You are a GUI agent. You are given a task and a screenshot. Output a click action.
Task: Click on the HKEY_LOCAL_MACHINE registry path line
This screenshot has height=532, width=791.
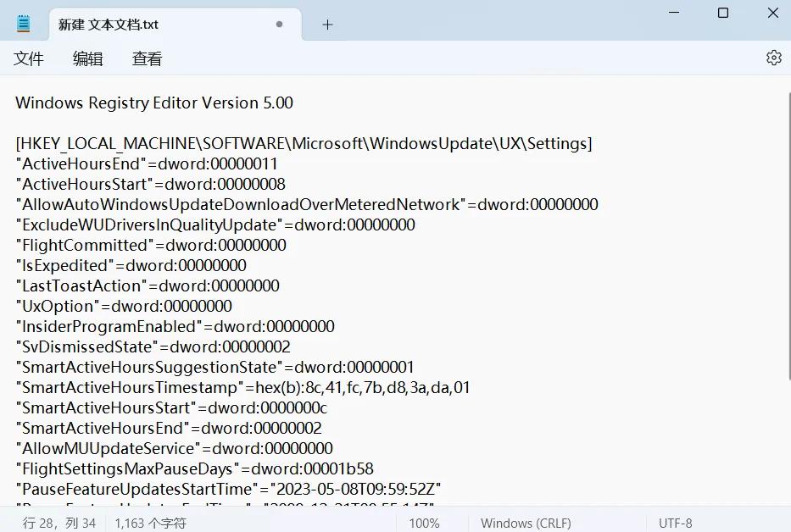click(x=304, y=144)
